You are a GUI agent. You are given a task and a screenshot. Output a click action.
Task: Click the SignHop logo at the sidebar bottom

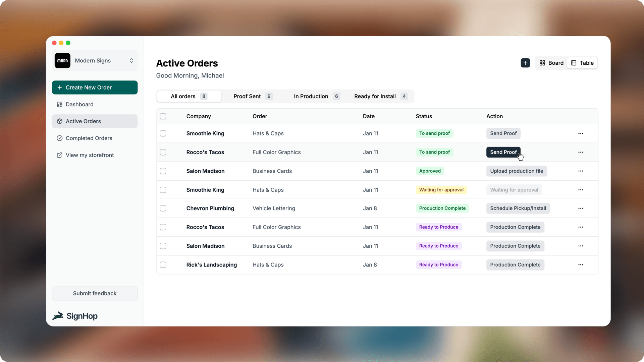[x=75, y=316]
